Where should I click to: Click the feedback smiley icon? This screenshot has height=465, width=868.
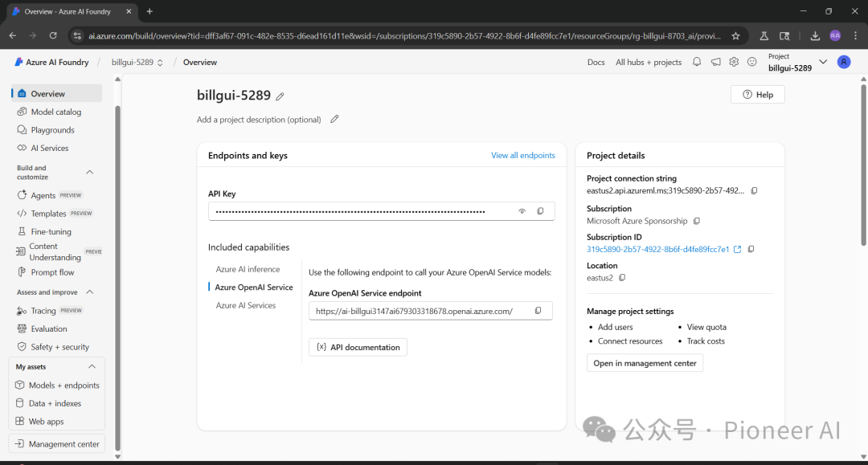751,62
